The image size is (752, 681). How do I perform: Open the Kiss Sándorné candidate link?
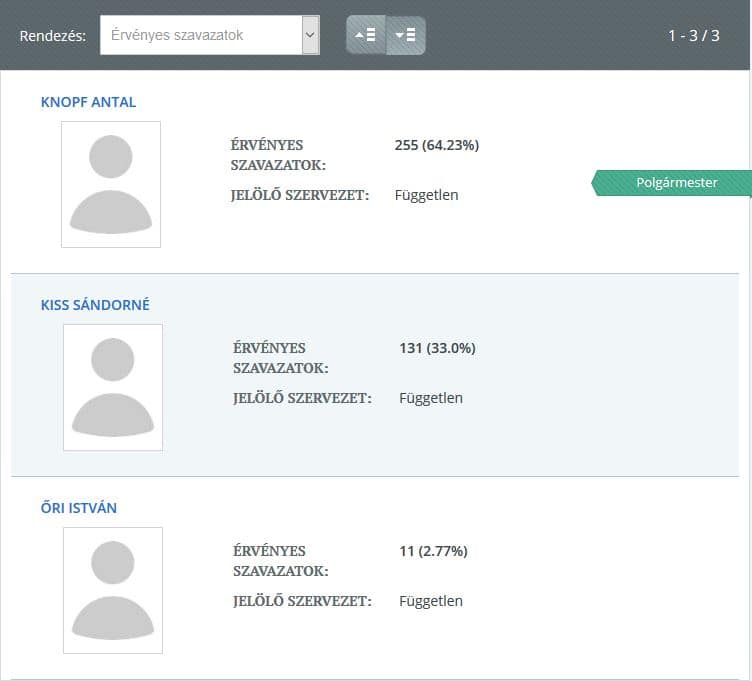[95, 305]
